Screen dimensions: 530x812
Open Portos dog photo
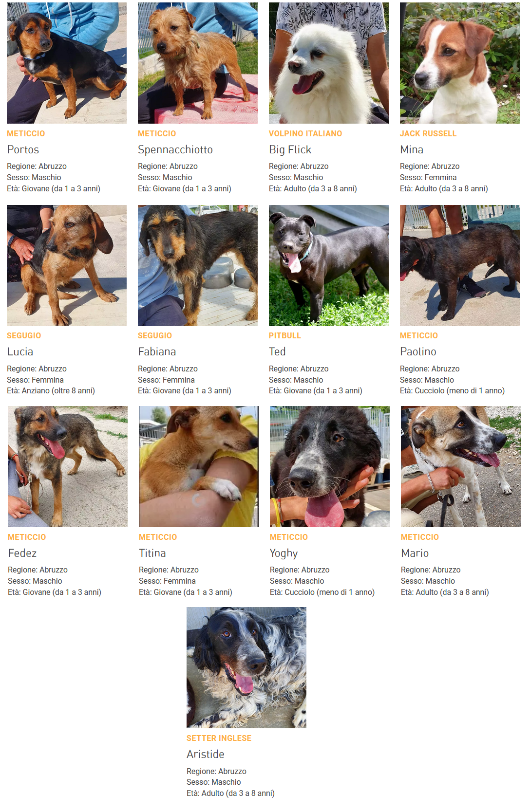67,63
